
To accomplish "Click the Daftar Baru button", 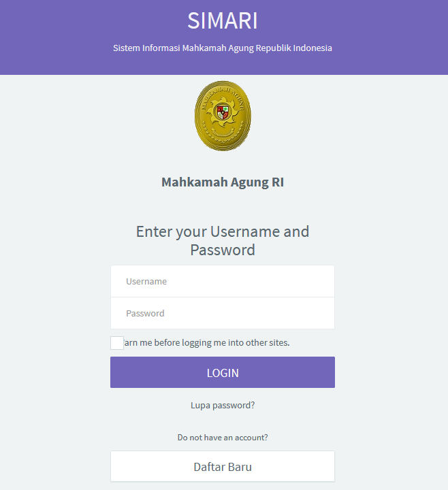I will click(223, 467).
